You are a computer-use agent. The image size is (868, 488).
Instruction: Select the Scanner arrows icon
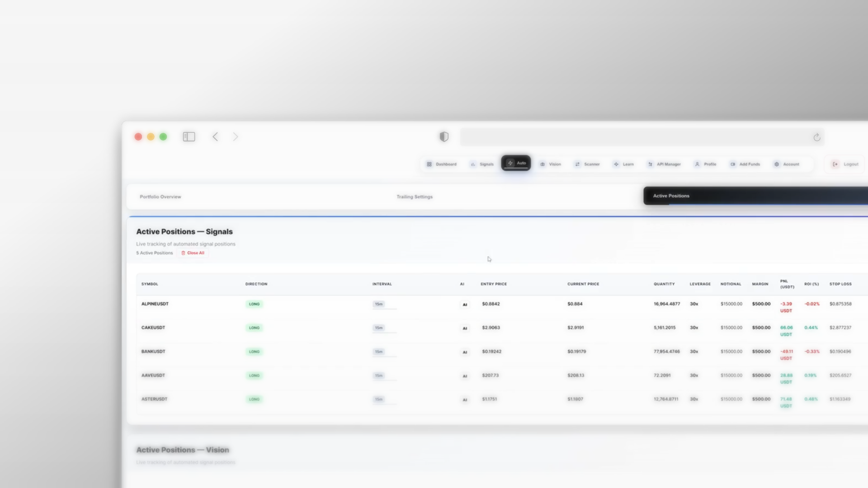pyautogui.click(x=577, y=164)
